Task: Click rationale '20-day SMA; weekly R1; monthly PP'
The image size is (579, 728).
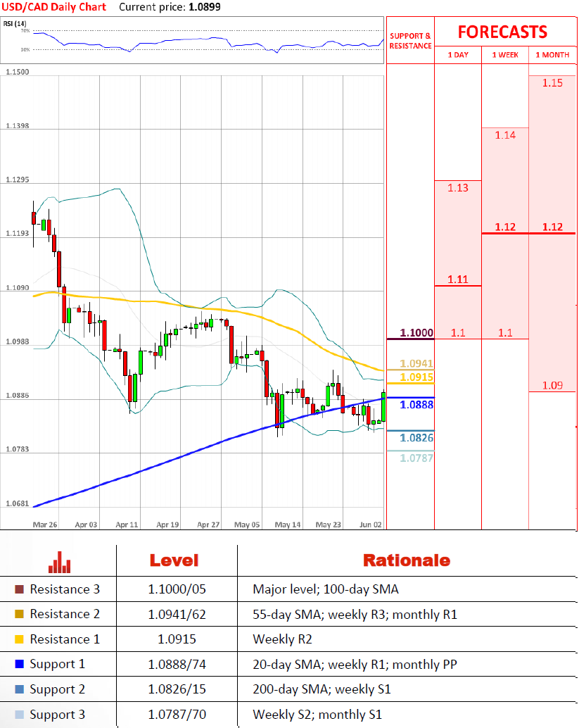Action: [x=355, y=665]
